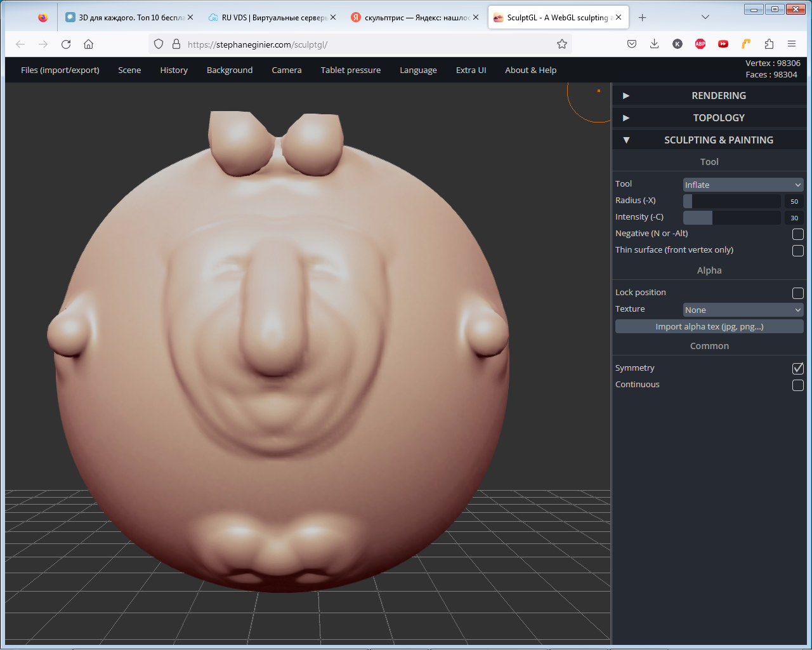Bookmark this page with the star icon

pyautogui.click(x=561, y=44)
